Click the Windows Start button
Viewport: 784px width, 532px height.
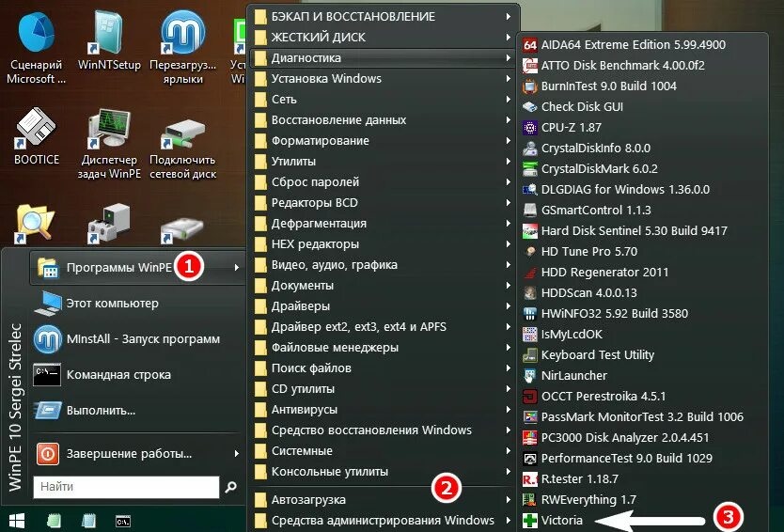[x=16, y=521]
